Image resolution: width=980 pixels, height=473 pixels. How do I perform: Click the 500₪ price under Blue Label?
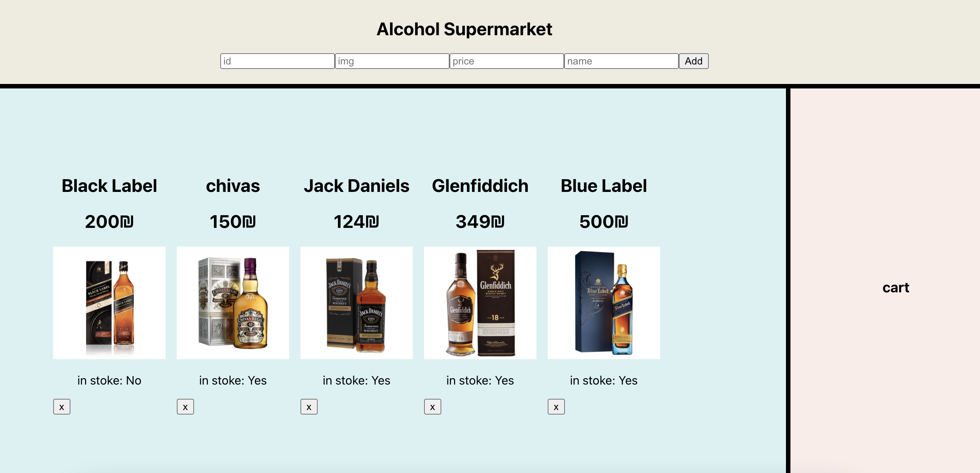(x=604, y=222)
